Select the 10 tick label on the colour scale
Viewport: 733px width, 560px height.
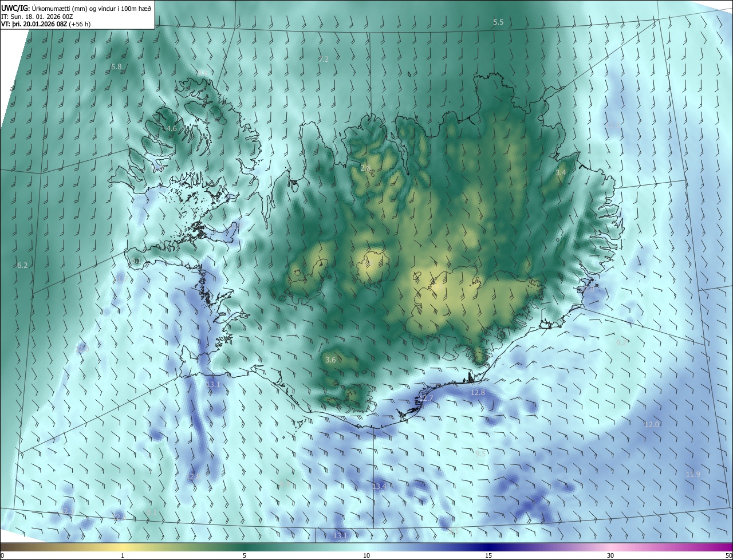point(366,555)
